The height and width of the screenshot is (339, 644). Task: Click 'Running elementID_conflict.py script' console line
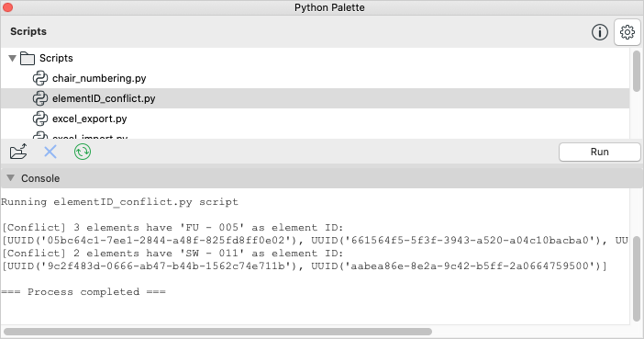click(x=119, y=202)
